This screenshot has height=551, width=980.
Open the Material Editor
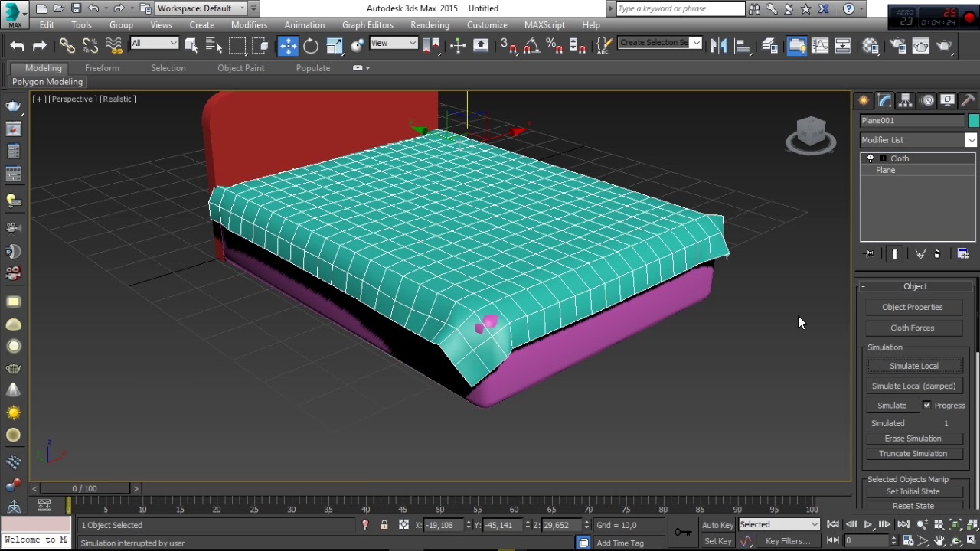(871, 46)
